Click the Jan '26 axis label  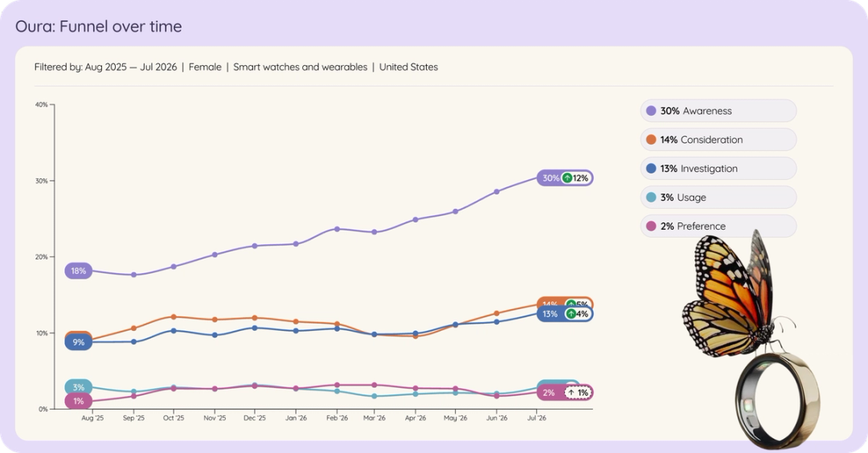[296, 418]
